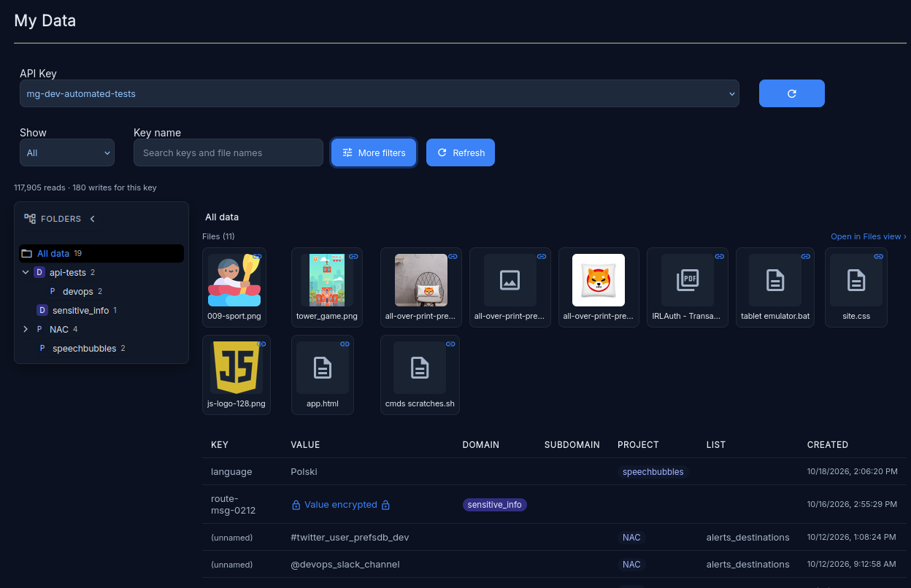Click the blue reload icon button beside API Key
The image size is (911, 588).
tap(792, 93)
